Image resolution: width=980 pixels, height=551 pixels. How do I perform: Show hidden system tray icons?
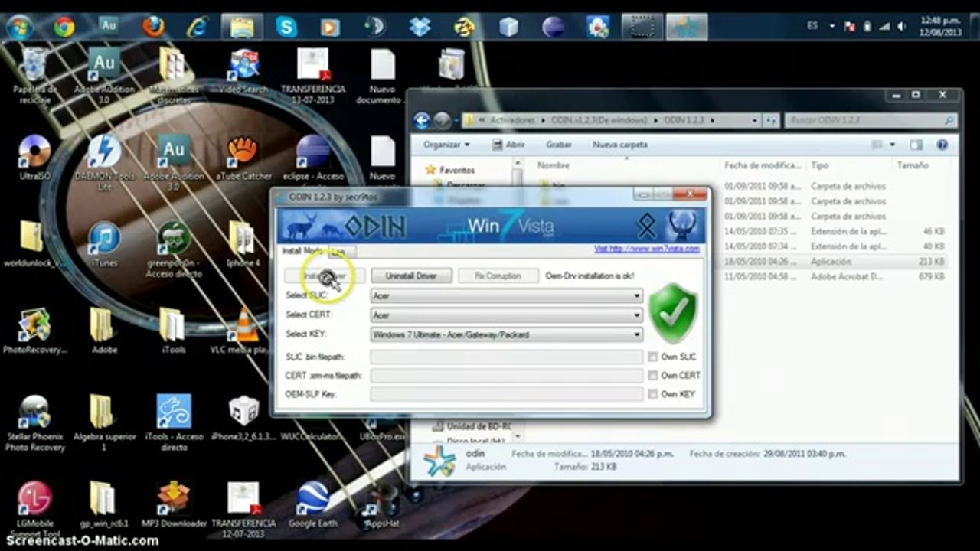[832, 26]
